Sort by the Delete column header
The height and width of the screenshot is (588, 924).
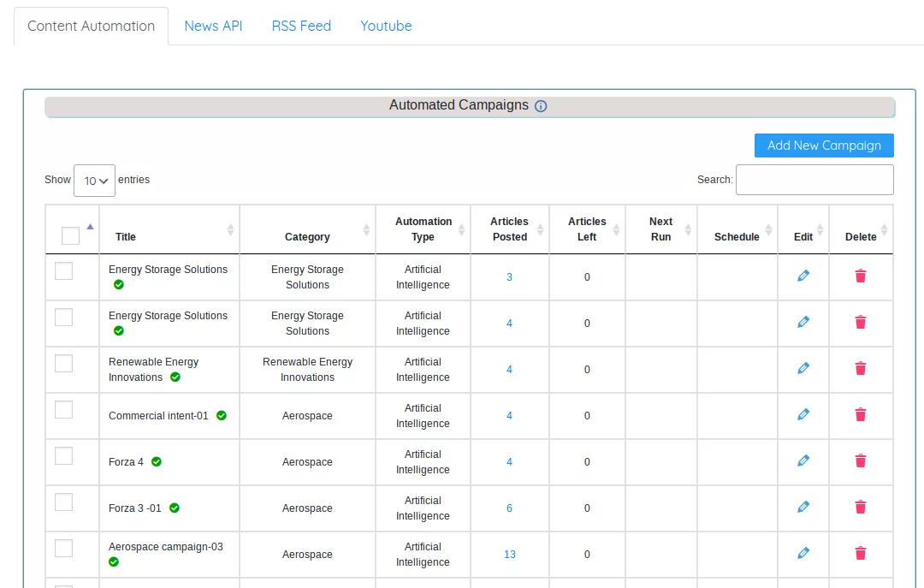[861, 230]
